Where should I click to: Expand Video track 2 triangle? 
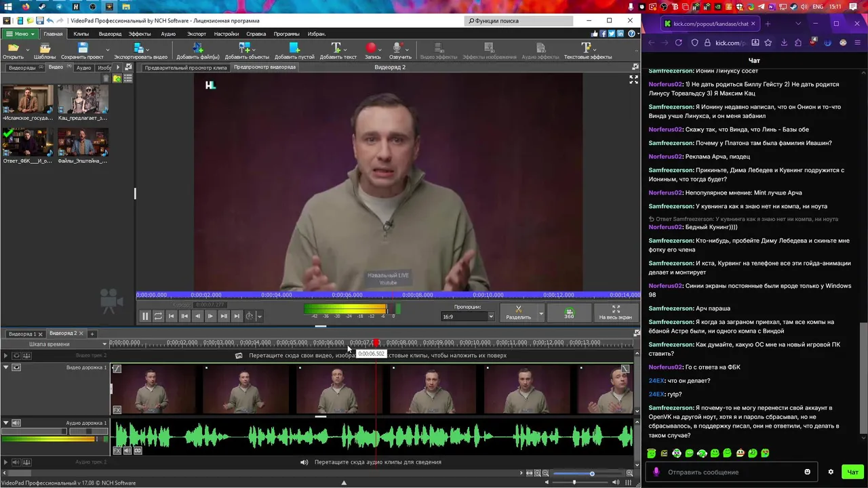5,355
